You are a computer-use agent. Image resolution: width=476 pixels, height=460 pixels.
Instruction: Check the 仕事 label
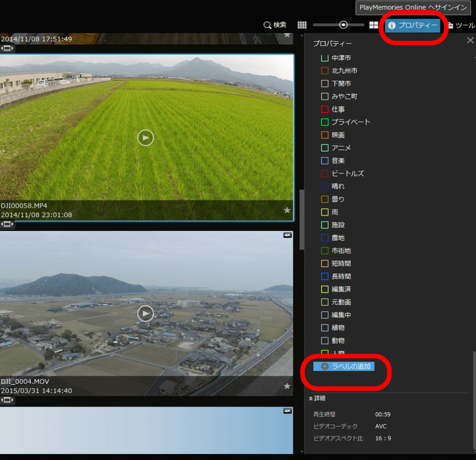pyautogui.click(x=324, y=109)
